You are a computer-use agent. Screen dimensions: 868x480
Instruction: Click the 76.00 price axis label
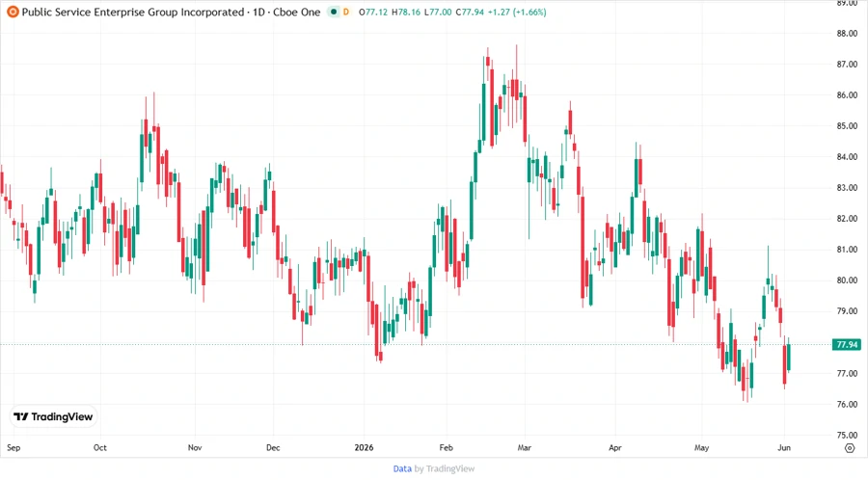pyautogui.click(x=847, y=404)
